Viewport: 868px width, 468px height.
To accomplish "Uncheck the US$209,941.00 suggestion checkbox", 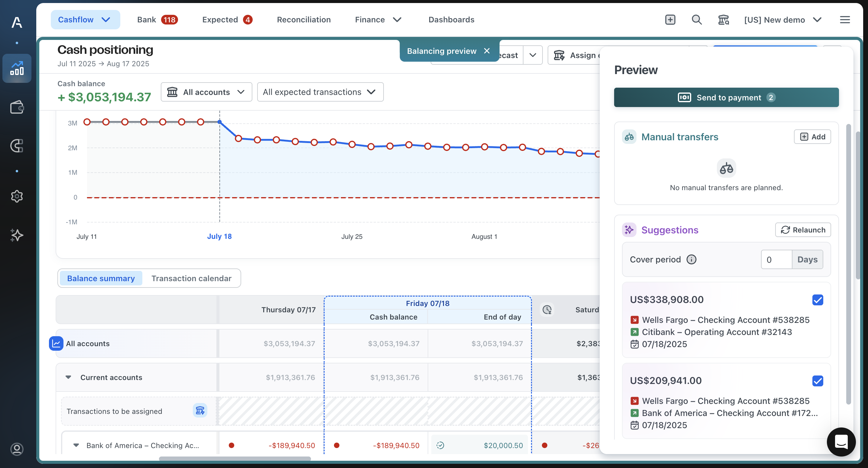I will [x=817, y=381].
